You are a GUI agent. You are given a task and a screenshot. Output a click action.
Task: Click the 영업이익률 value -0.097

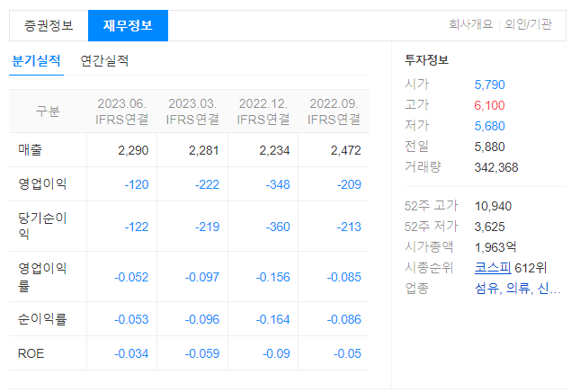point(202,277)
